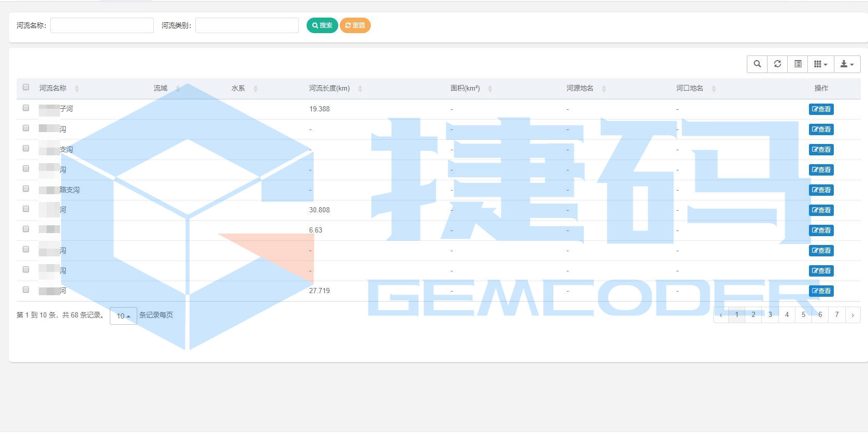Check the row with length 6.63
Viewport: 868px width, 434px height.
pos(26,229)
